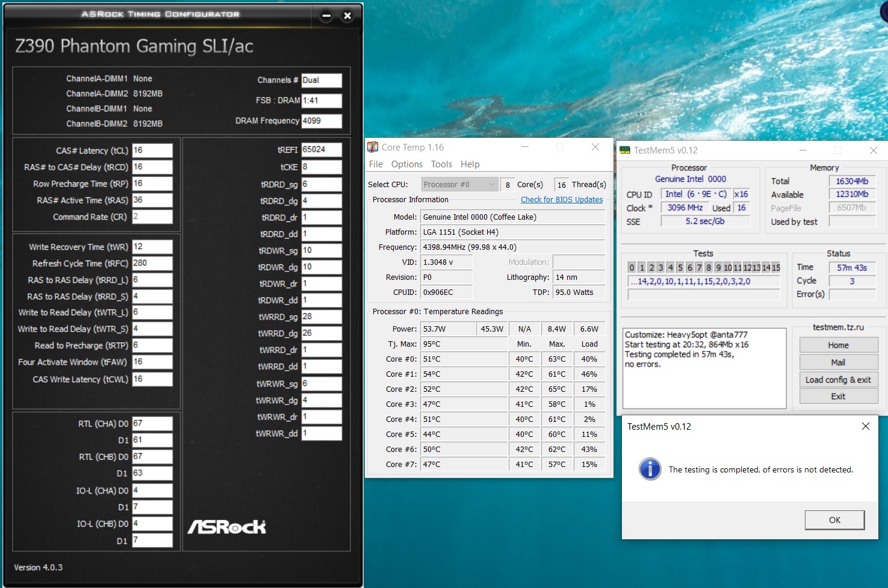The image size is (888, 588).
Task: Click the Home button in TestMem5
Action: pos(838,345)
